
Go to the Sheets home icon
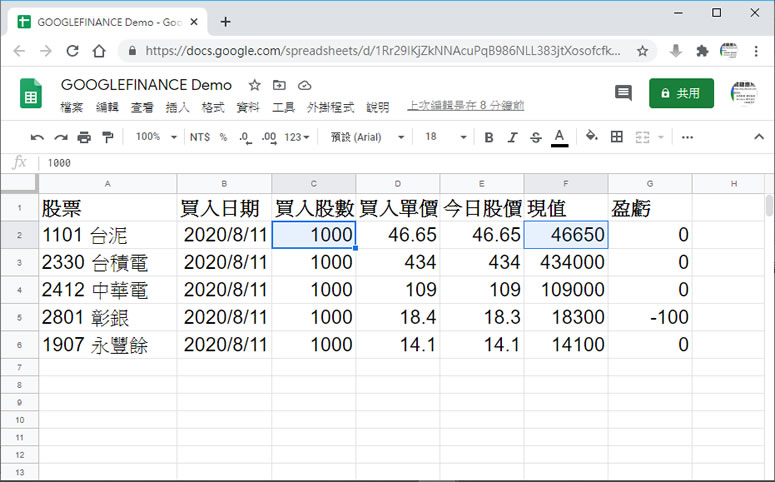(31, 93)
